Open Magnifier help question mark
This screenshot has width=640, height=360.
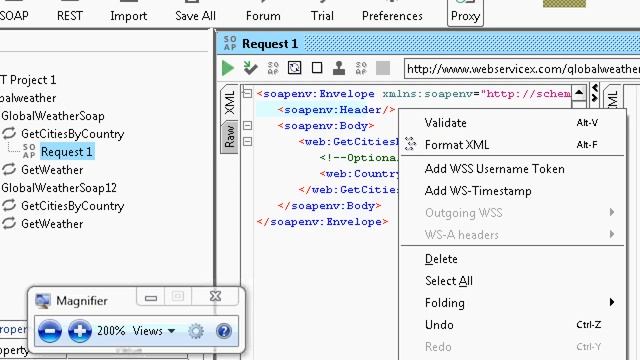tap(224, 331)
